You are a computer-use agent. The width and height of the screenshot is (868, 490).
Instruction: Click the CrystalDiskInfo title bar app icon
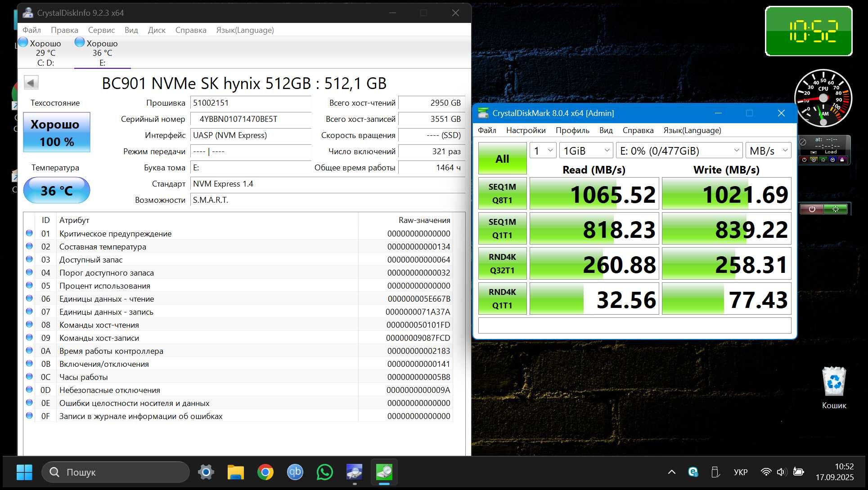tap(28, 13)
